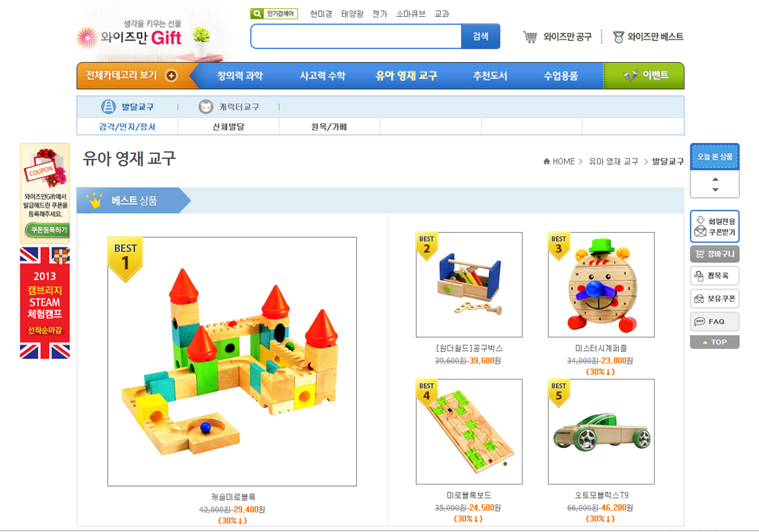This screenshot has height=532, width=759.
Task: Expand 전체카테고리 보기 with plus icon
Action: pyautogui.click(x=172, y=75)
